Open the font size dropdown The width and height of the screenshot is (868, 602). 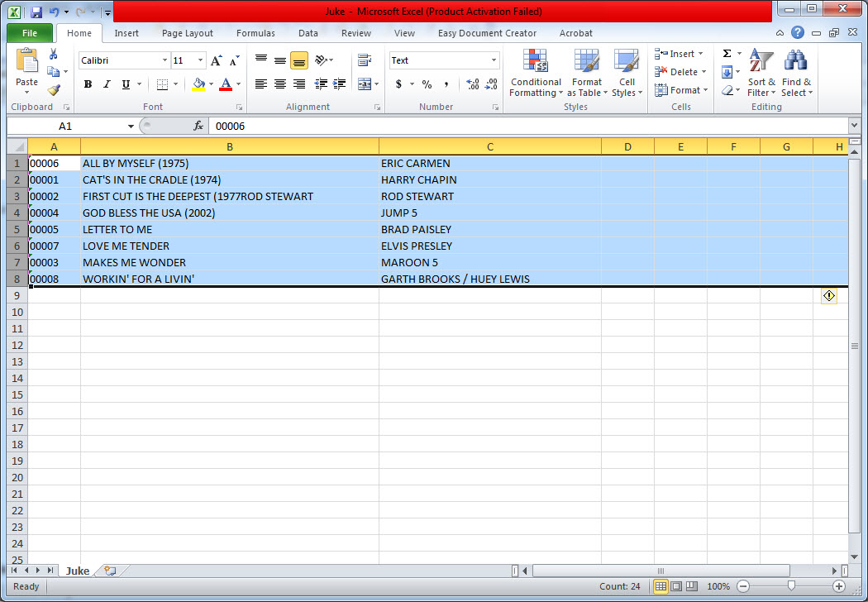coord(200,60)
